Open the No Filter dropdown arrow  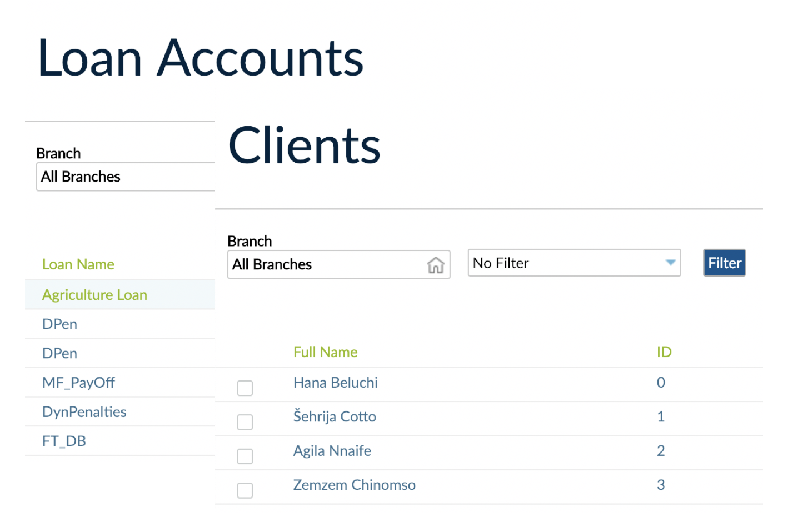point(670,263)
